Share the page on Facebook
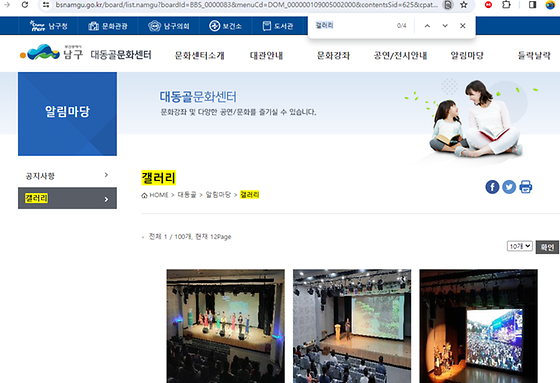 pyautogui.click(x=492, y=187)
